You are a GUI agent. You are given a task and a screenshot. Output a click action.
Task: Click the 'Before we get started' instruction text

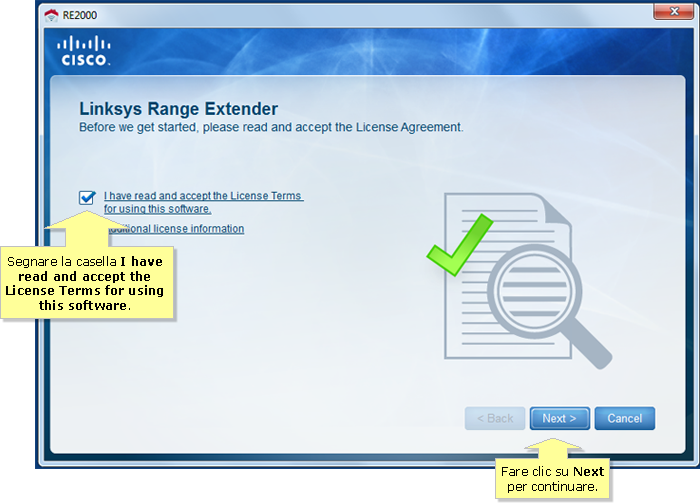click(271, 127)
